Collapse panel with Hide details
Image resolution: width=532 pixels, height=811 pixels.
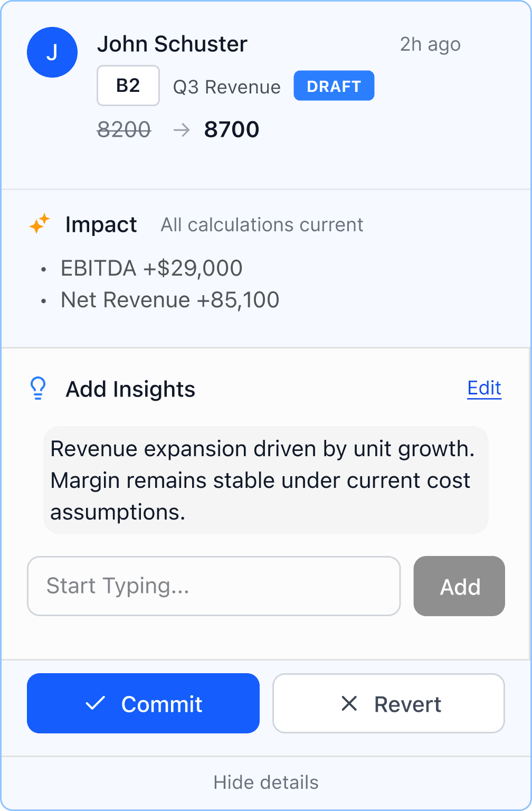click(x=266, y=782)
